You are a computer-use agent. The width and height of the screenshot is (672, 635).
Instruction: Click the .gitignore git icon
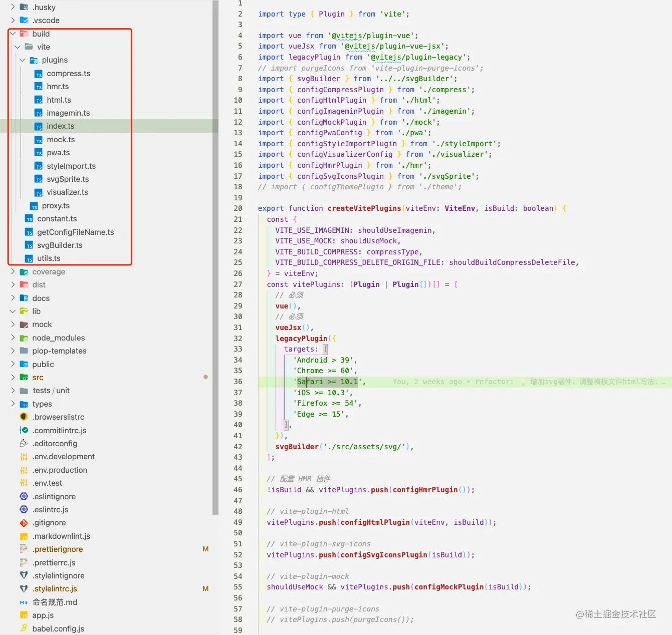pyautogui.click(x=24, y=523)
